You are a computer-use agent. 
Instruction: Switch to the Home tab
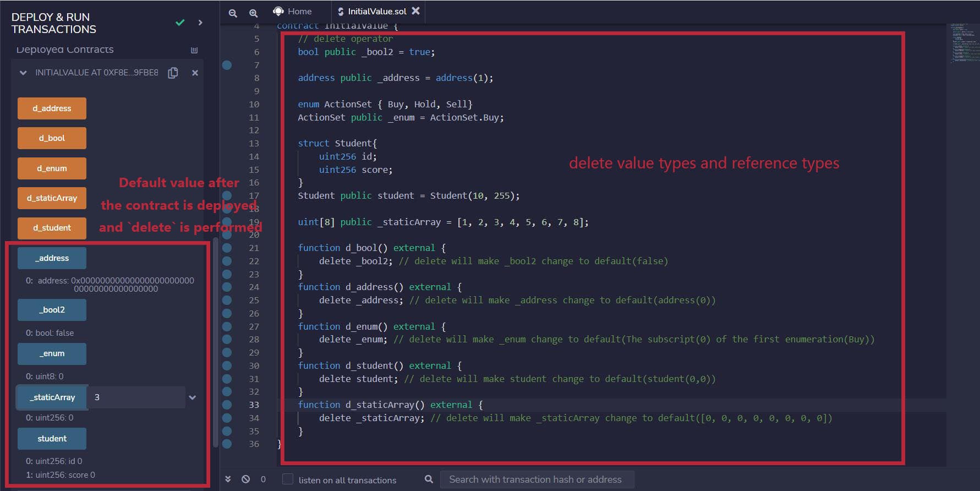(293, 11)
